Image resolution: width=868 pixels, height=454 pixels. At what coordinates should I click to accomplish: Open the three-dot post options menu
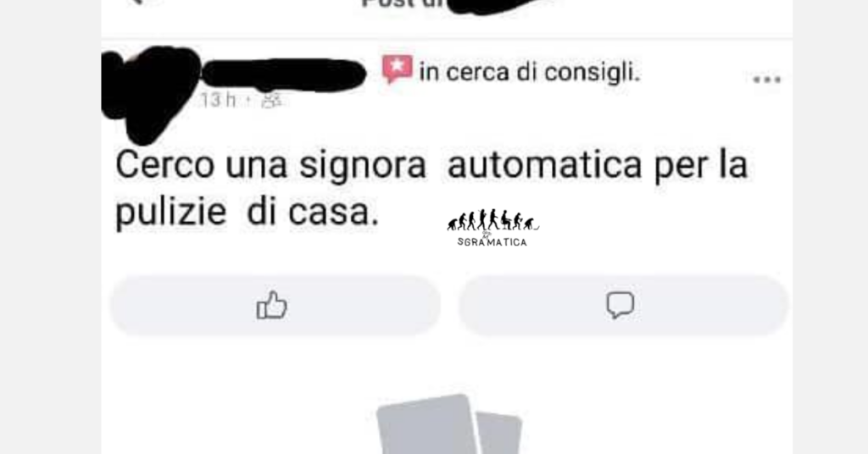pyautogui.click(x=767, y=80)
